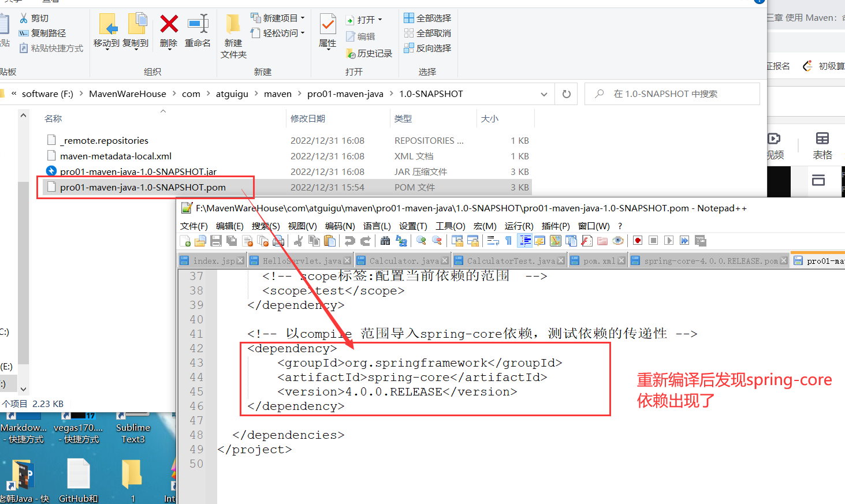Open the 语言(L) menu in Notepad++
The image size is (845, 504).
pyautogui.click(x=377, y=226)
